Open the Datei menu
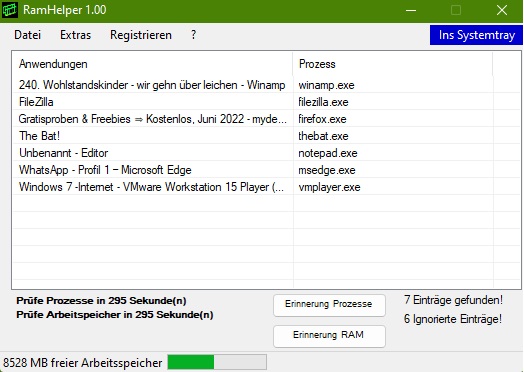Image resolution: width=524 pixels, height=372 pixels. [27, 35]
